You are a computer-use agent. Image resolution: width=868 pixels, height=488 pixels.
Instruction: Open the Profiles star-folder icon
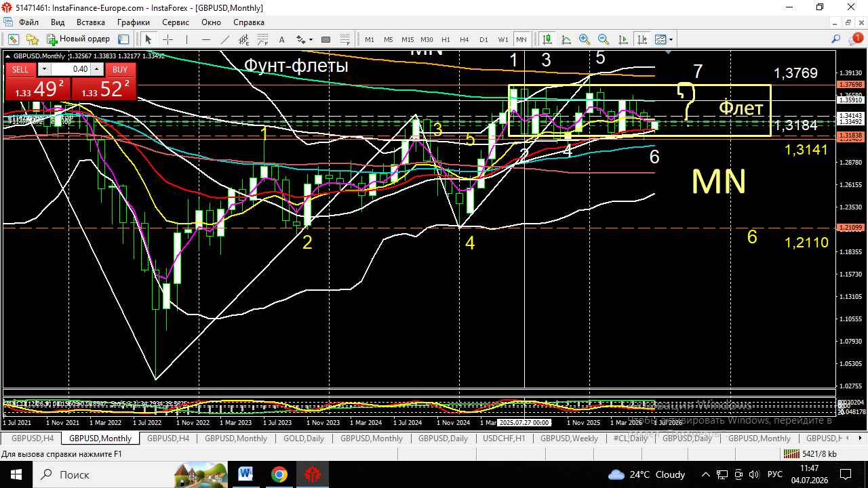[x=32, y=39]
